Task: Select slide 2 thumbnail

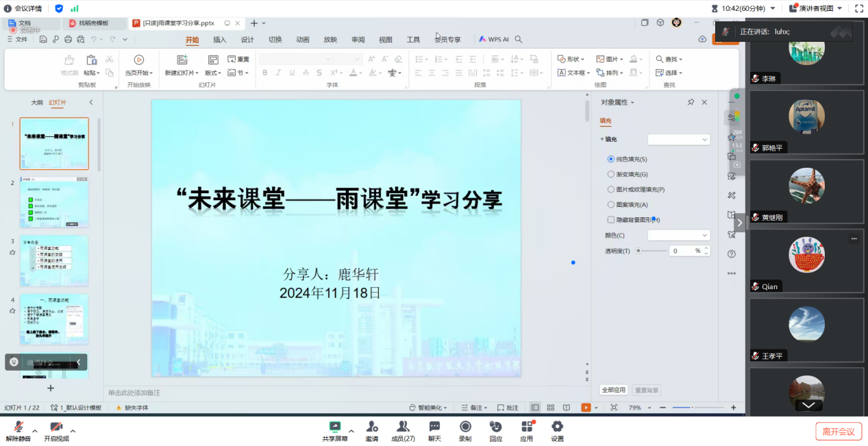Action: coord(54,203)
